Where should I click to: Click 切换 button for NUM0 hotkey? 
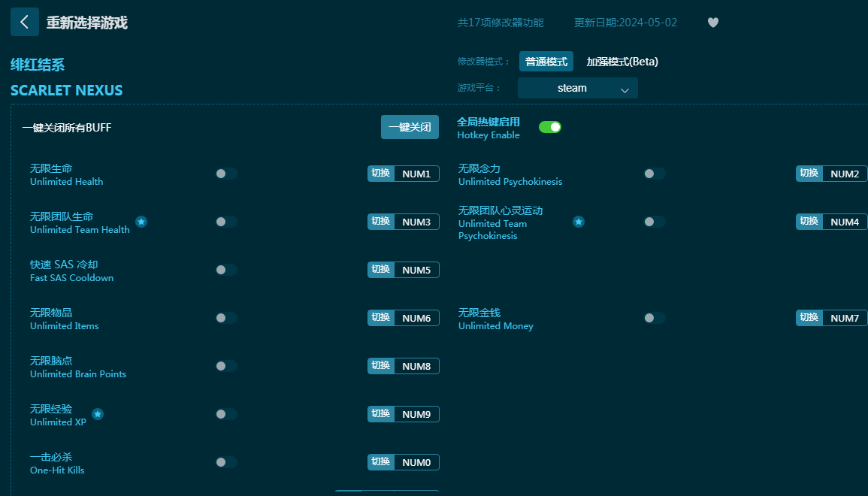(381, 463)
